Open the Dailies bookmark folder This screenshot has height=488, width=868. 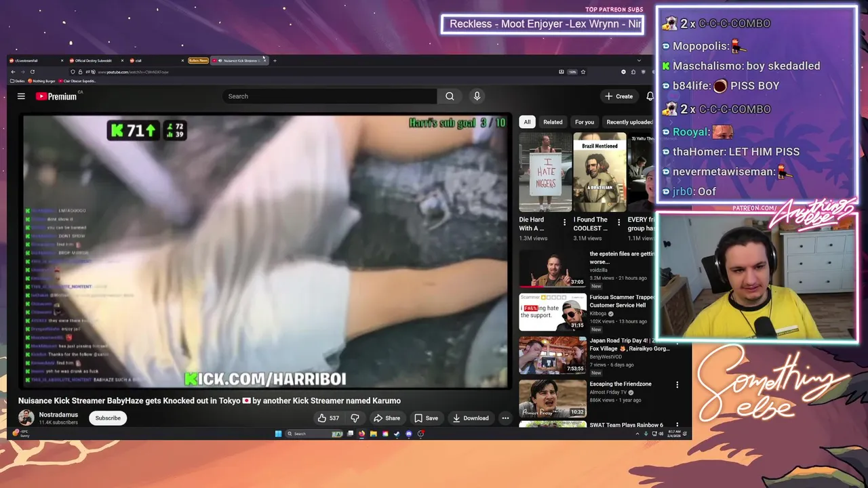[18, 81]
